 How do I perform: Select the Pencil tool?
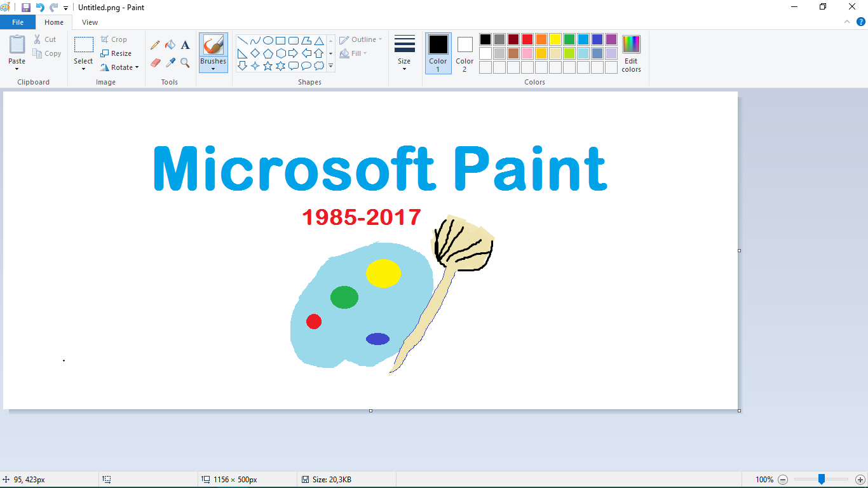click(155, 45)
